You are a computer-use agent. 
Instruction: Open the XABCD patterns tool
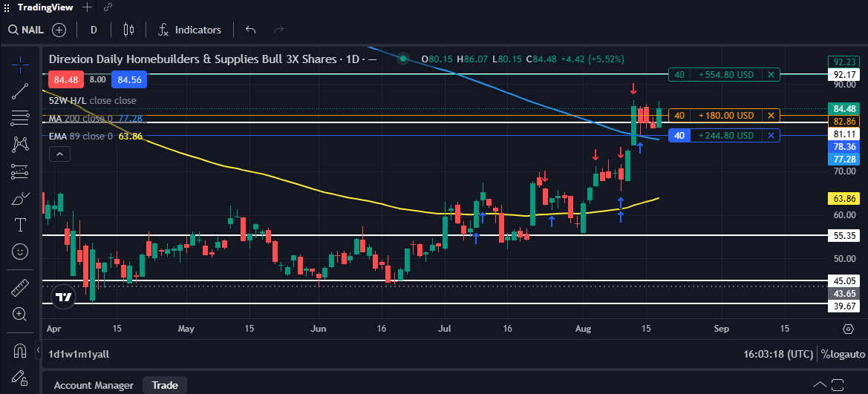21,145
